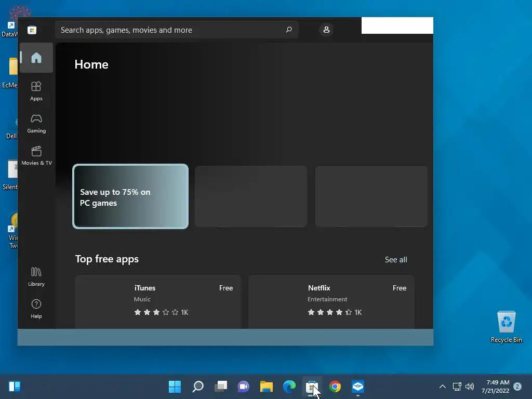
Task: Open Widgets panel on taskbar
Action: coord(15,387)
